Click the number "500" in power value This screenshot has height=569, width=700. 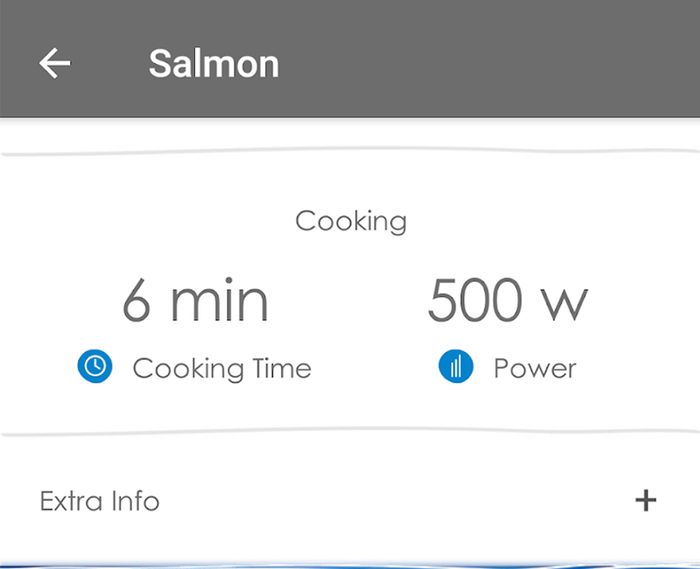pos(473,300)
